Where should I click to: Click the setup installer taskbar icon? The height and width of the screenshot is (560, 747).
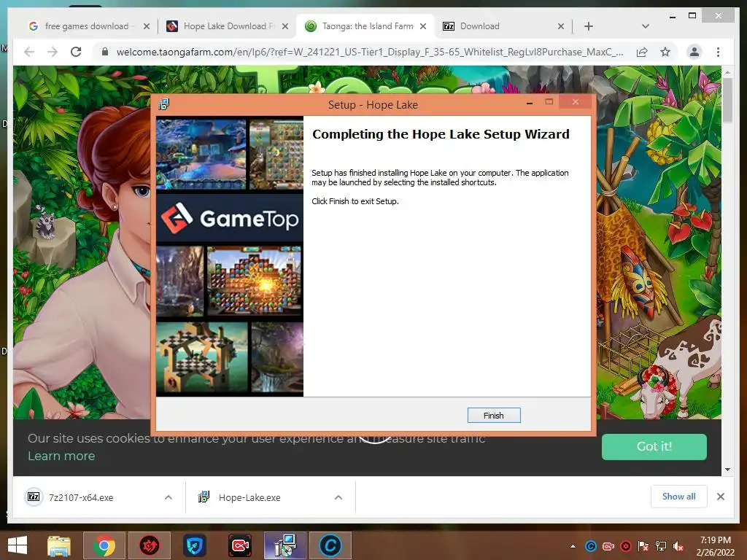coord(285,545)
